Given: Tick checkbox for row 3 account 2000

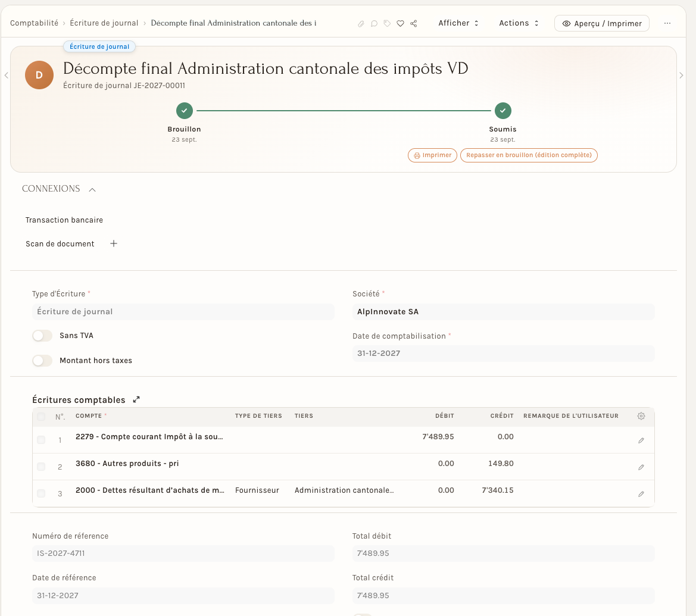Looking at the screenshot, I should tap(41, 493).
